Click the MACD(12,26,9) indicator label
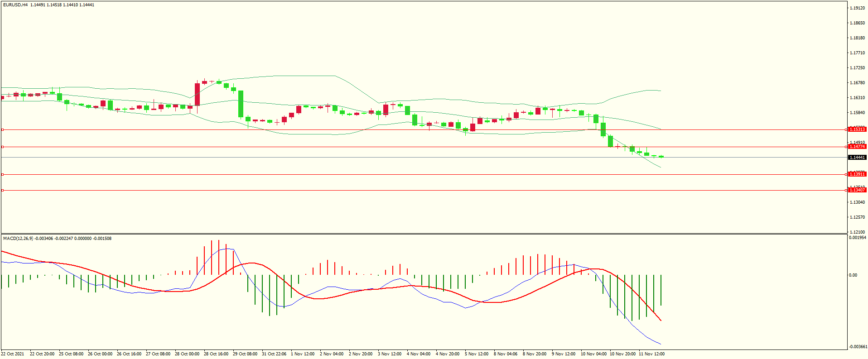This screenshot has width=868, height=359. [18, 239]
